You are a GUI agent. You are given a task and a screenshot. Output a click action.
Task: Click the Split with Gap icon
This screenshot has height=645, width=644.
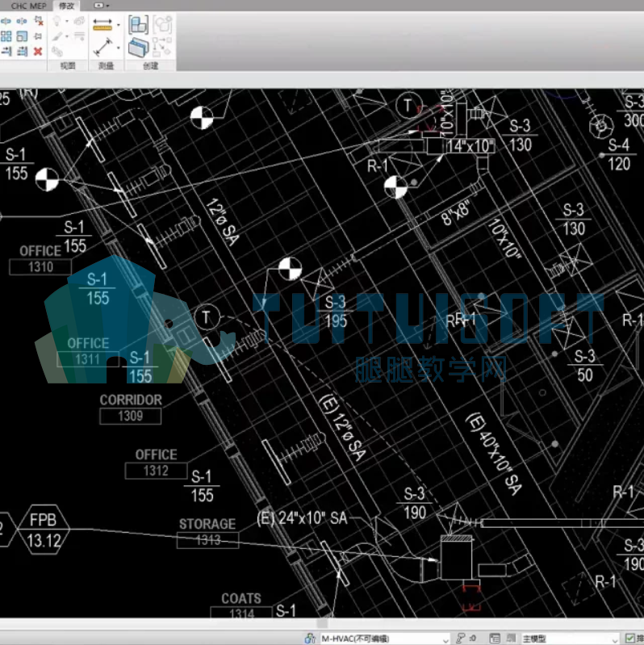tap(22, 21)
